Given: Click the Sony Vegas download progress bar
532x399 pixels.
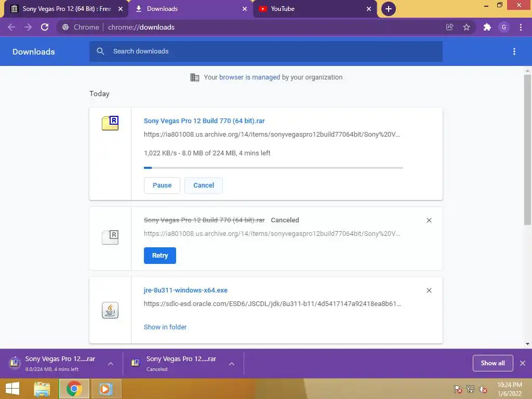Looking at the screenshot, I should [x=273, y=168].
